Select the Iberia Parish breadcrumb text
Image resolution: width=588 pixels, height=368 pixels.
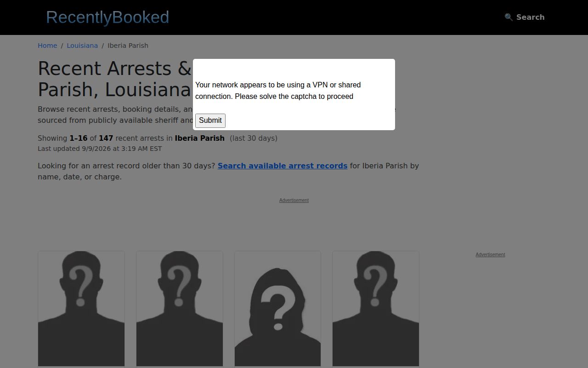[128, 46]
